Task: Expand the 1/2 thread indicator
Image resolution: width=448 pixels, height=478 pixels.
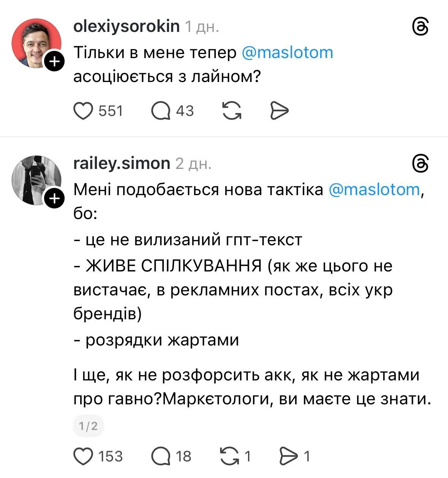Action: (x=88, y=426)
